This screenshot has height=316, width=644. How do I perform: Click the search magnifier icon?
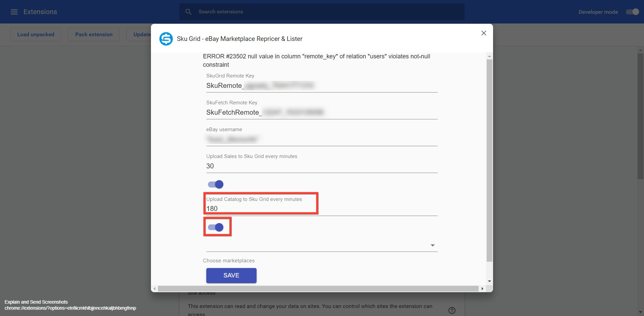click(x=189, y=12)
